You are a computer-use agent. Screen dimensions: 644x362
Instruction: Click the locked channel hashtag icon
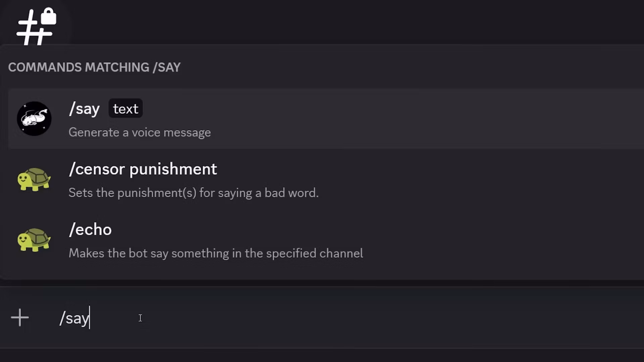pyautogui.click(x=35, y=25)
